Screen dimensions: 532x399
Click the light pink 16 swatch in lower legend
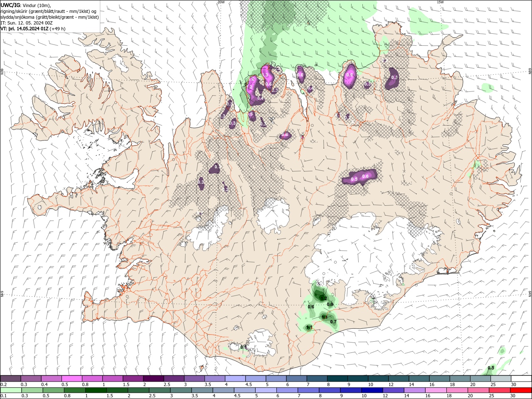(436, 390)
